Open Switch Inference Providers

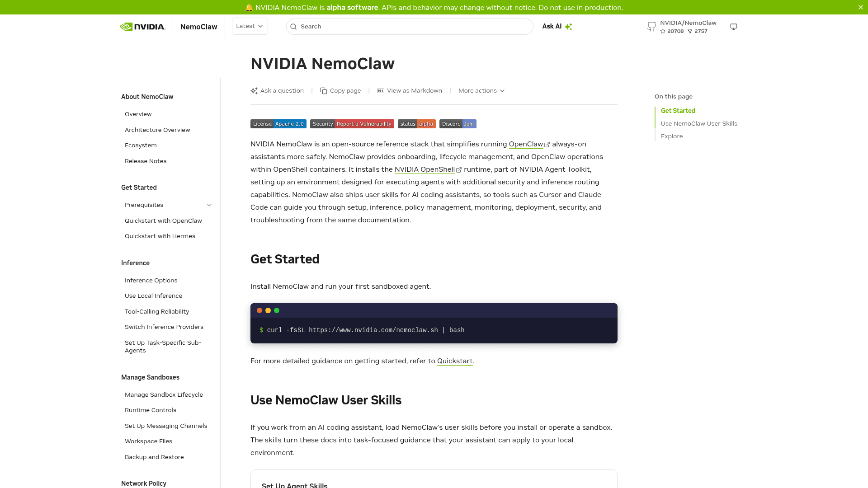(164, 327)
